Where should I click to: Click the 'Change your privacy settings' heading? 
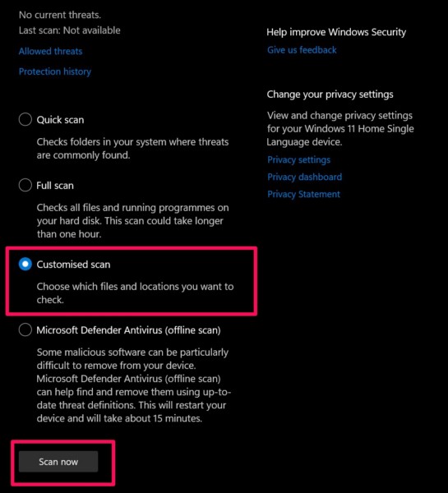click(330, 94)
